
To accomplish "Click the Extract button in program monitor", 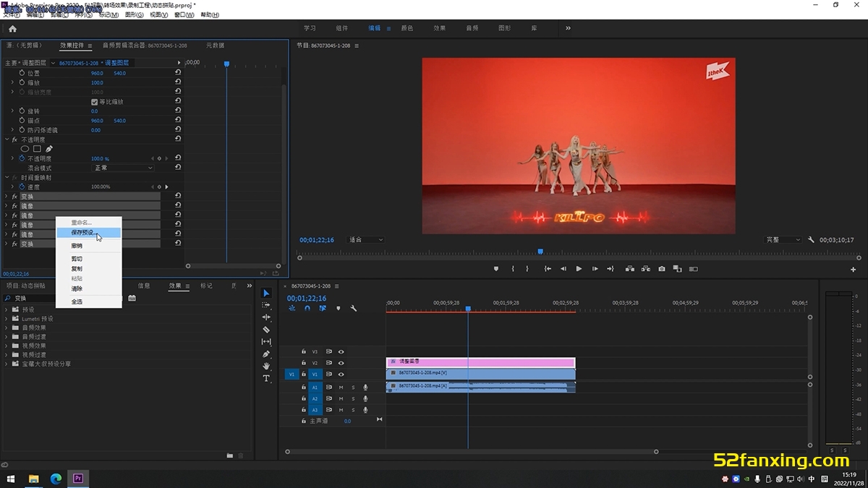I will tap(646, 269).
